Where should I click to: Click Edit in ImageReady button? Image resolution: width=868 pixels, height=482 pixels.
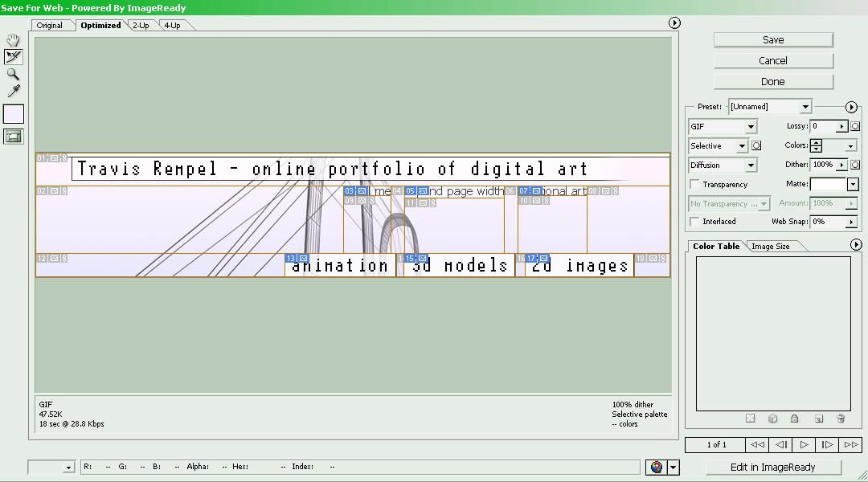click(x=772, y=467)
